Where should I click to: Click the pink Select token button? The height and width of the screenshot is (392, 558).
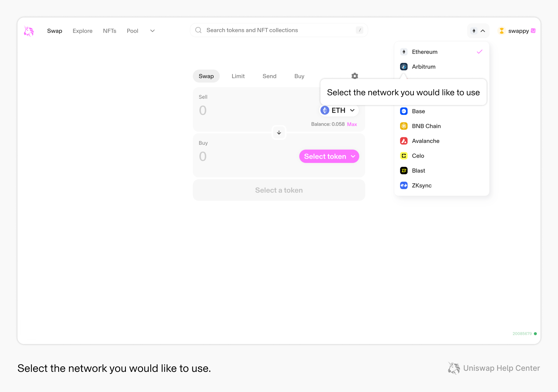[329, 156]
